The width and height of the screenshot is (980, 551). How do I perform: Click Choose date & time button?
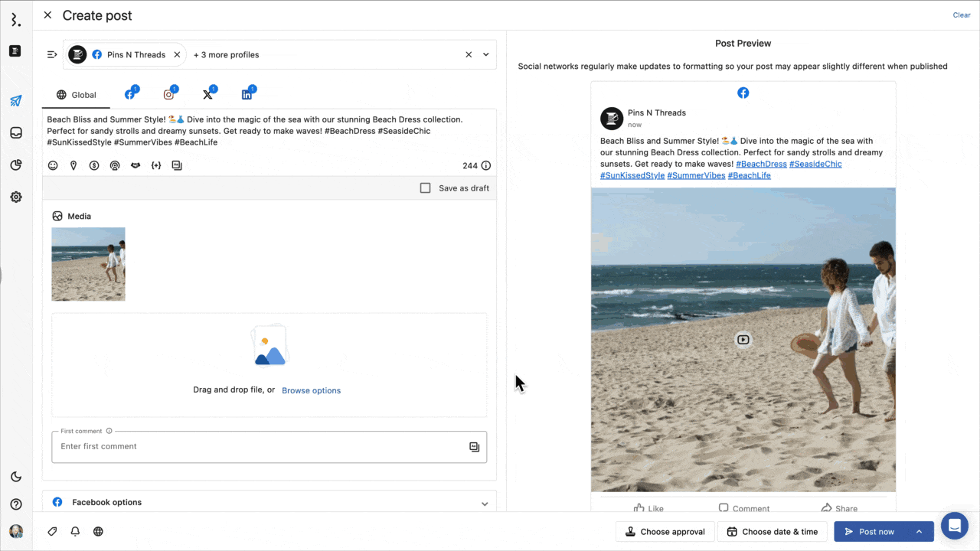[x=773, y=532]
